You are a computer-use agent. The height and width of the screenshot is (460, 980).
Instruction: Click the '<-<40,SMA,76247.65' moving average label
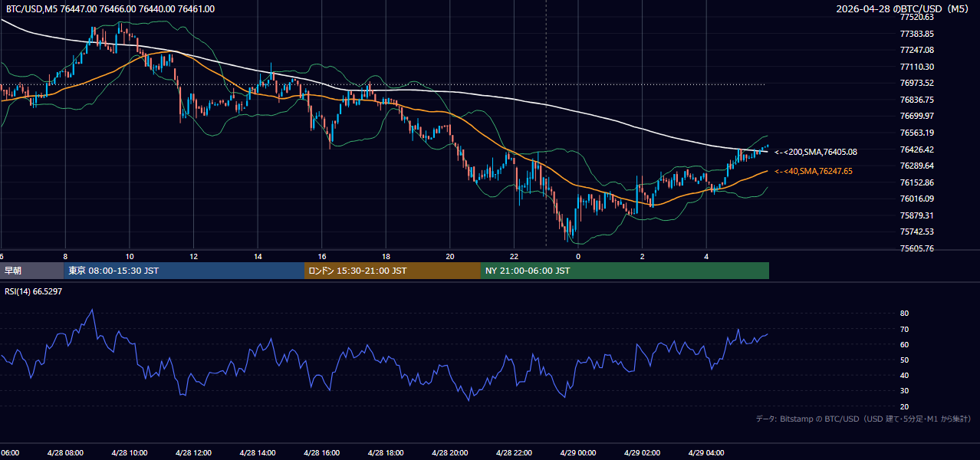pos(814,171)
